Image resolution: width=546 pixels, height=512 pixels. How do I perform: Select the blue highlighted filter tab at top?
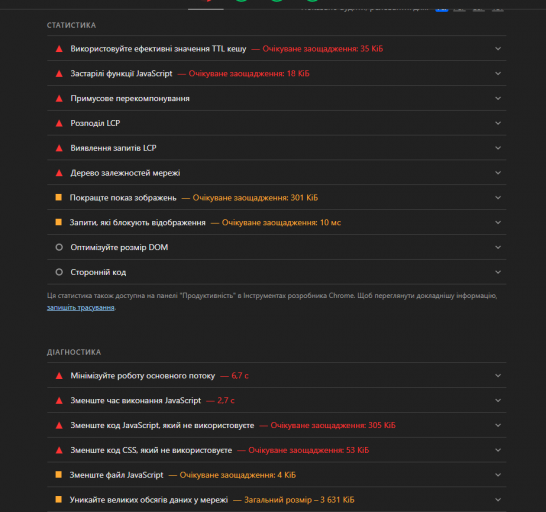coord(442,9)
